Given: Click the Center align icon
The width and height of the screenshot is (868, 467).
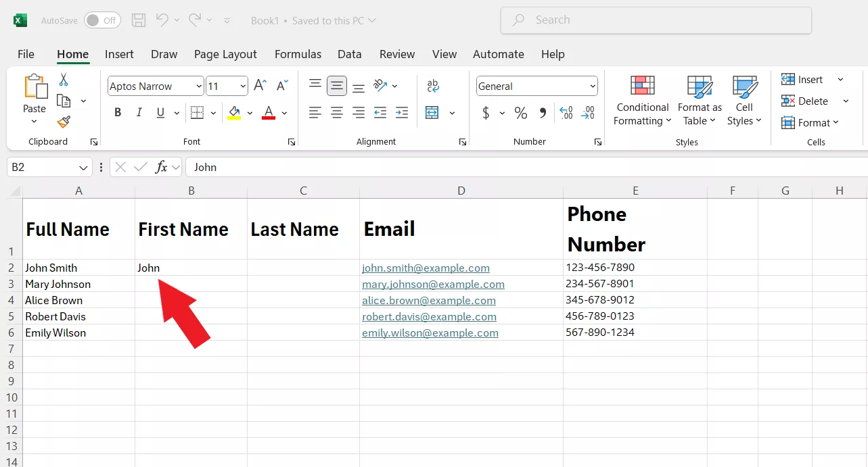Looking at the screenshot, I should pos(337,113).
